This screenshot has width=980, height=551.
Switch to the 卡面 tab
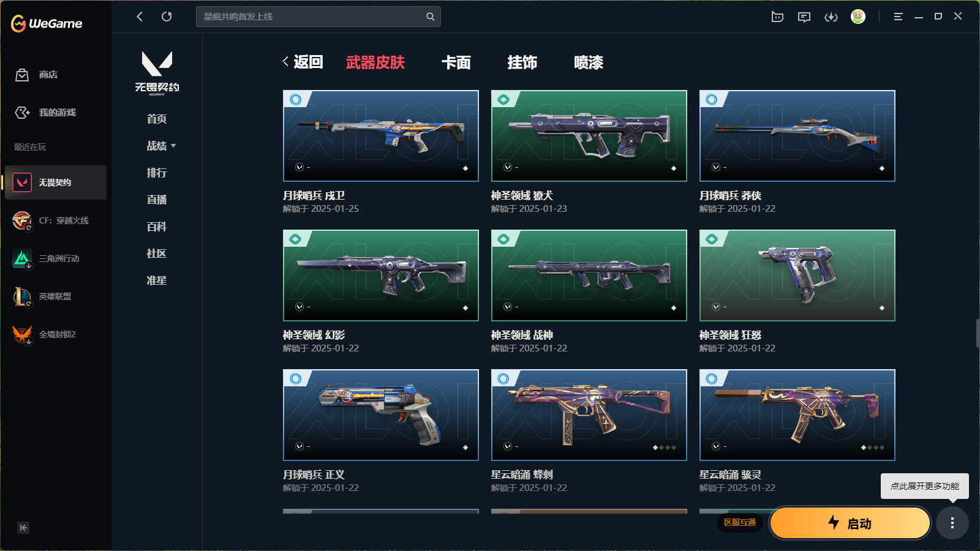pyautogui.click(x=456, y=62)
